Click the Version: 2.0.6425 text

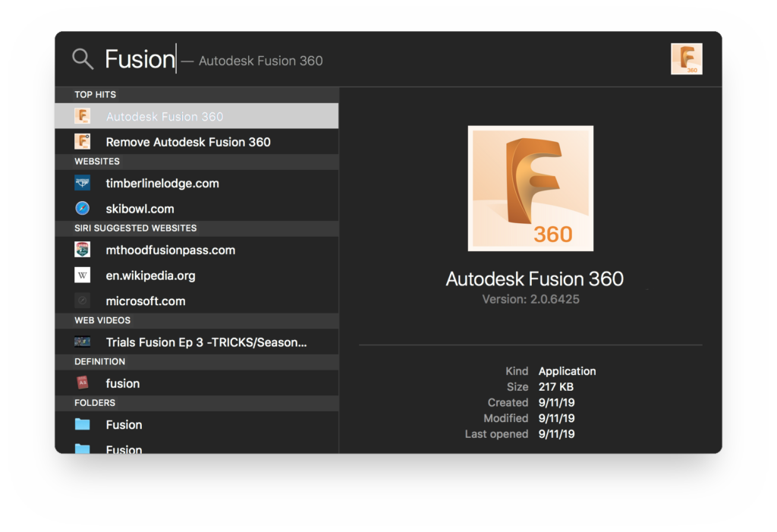530,300
